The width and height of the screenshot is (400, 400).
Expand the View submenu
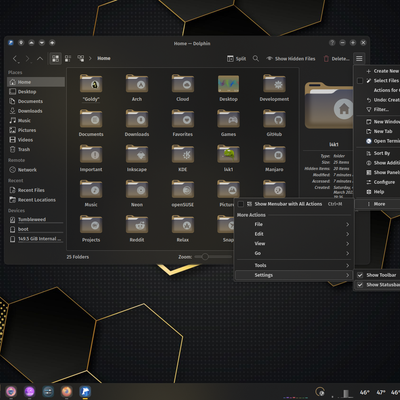tap(294, 244)
